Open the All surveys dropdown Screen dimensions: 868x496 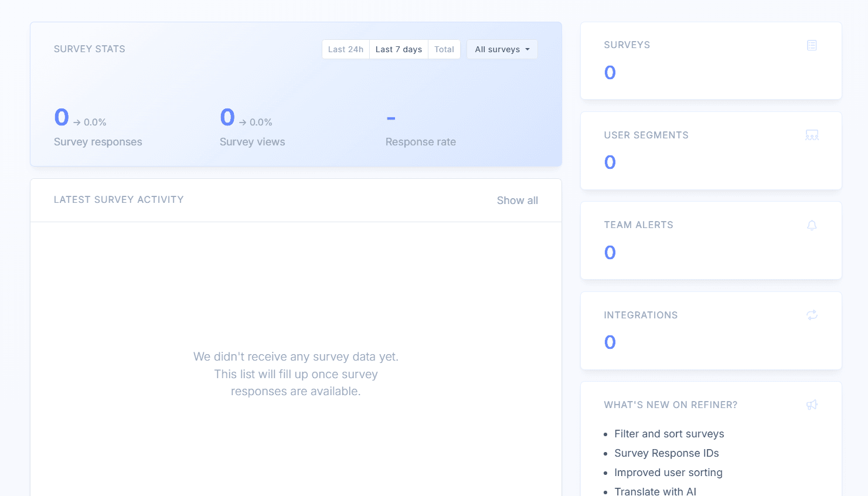click(502, 49)
